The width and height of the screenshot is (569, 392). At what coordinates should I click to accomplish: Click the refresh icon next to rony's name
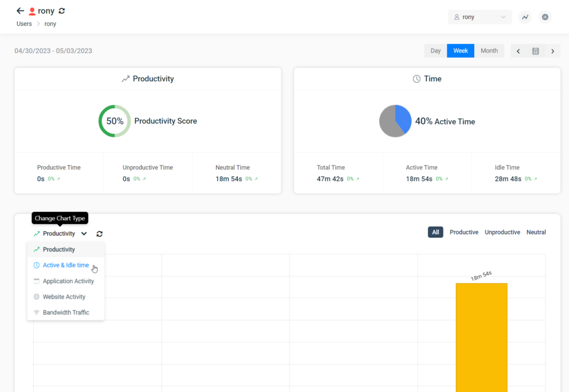pos(62,11)
